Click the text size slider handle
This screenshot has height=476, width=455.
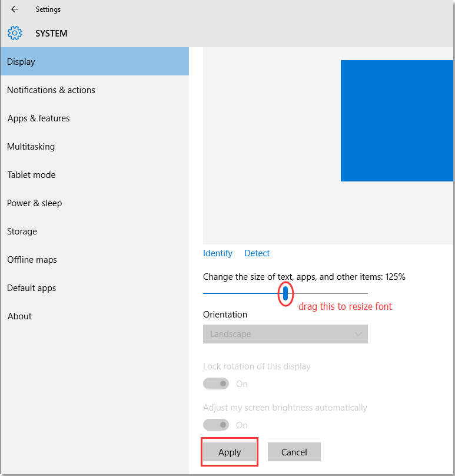(285, 293)
